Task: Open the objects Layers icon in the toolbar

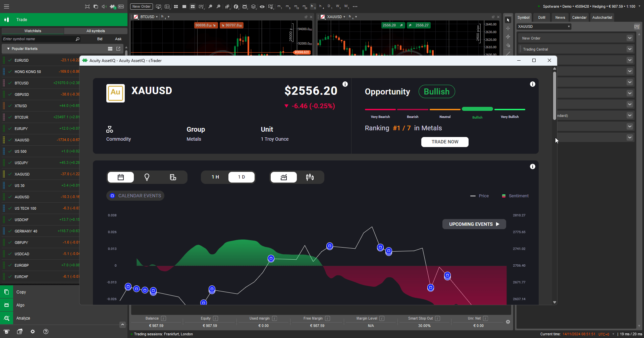Action: pos(254,6)
